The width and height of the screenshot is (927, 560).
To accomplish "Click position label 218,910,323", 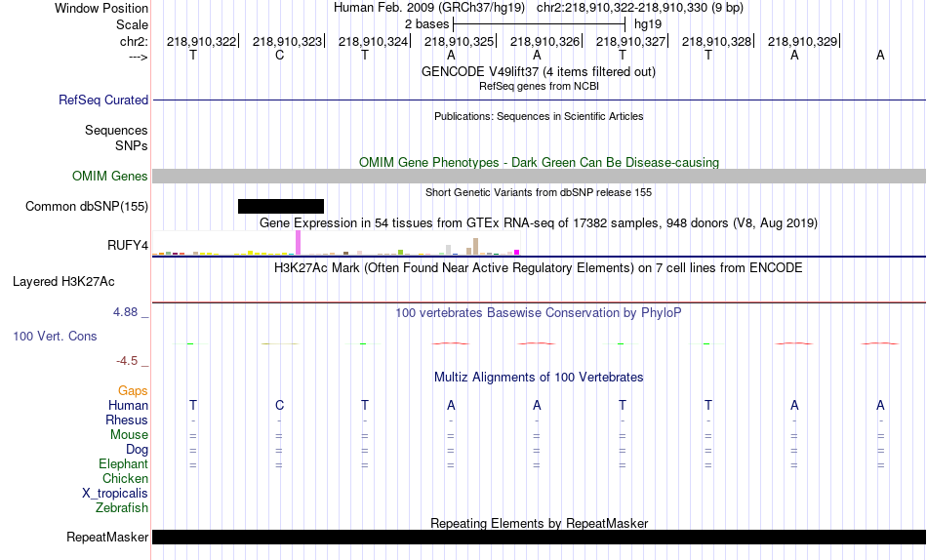I will pos(287,41).
